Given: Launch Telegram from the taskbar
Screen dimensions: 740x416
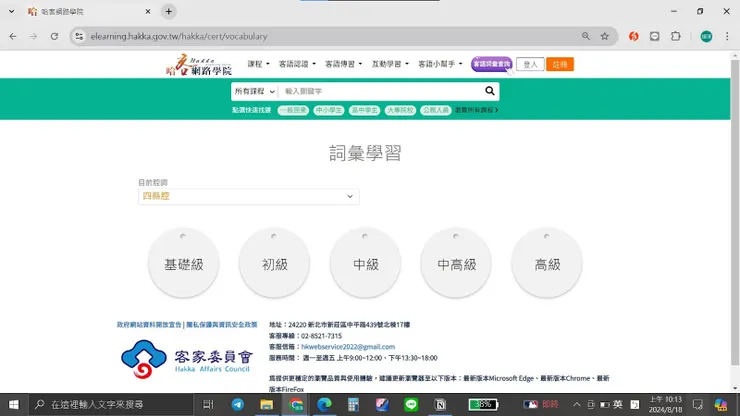Looking at the screenshot, I should pos(237,405).
